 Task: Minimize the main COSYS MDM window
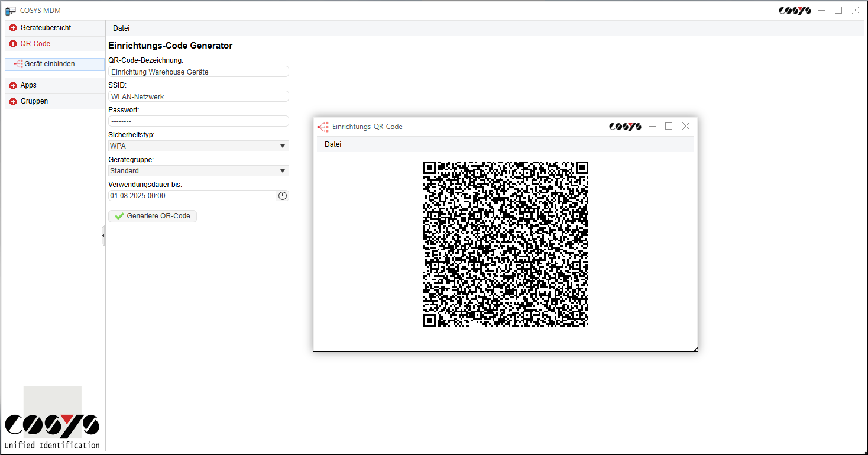(x=822, y=10)
